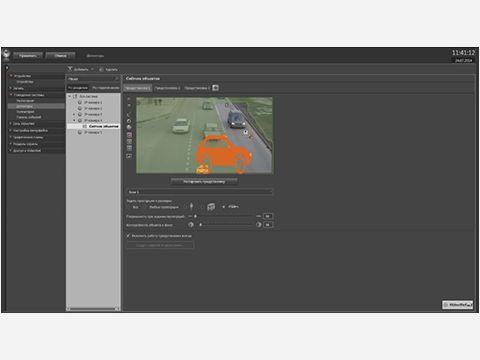Image resolution: width=480 pixels, height=360 pixels.
Task: Click the Test preset button below video
Action: point(204,182)
